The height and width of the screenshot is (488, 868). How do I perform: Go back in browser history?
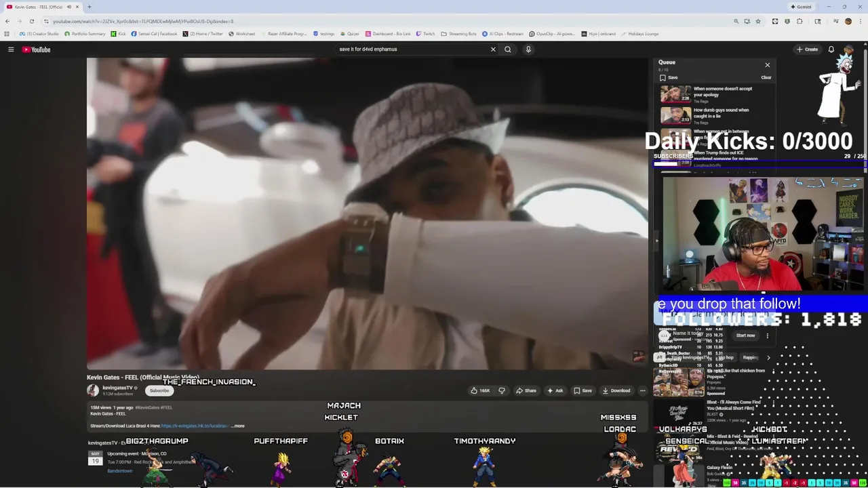(x=7, y=21)
